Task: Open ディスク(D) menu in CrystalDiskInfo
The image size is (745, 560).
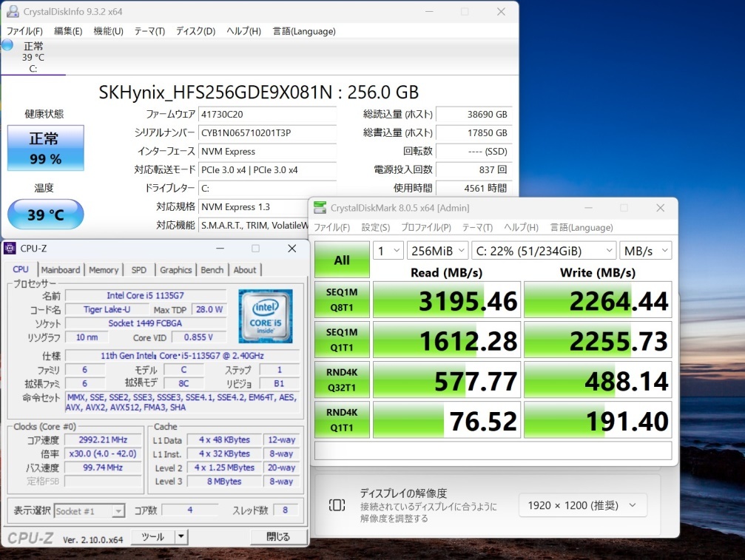Action: click(x=195, y=31)
